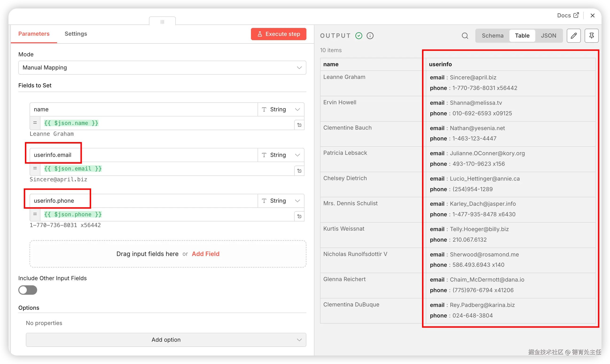Open the Mode Manual Mapping dropdown
The height and width of the screenshot is (364, 610).
pyautogui.click(x=162, y=68)
